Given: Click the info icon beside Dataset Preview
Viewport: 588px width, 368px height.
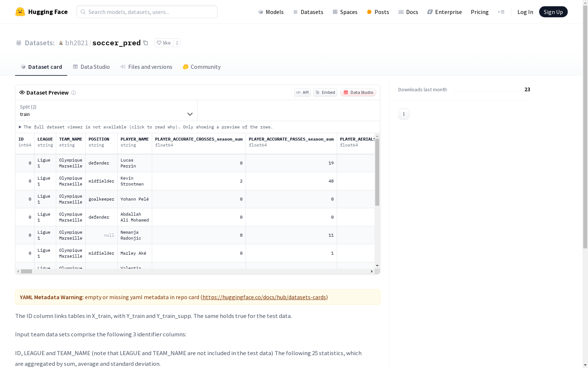Looking at the screenshot, I should pyautogui.click(x=73, y=93).
